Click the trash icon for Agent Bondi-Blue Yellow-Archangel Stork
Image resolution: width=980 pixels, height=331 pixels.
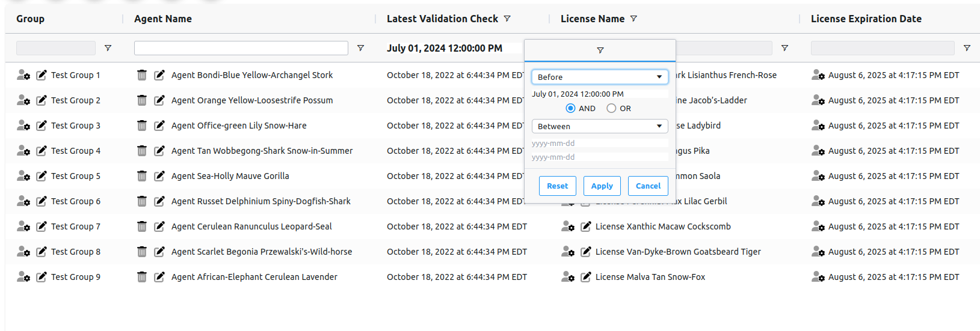click(142, 75)
